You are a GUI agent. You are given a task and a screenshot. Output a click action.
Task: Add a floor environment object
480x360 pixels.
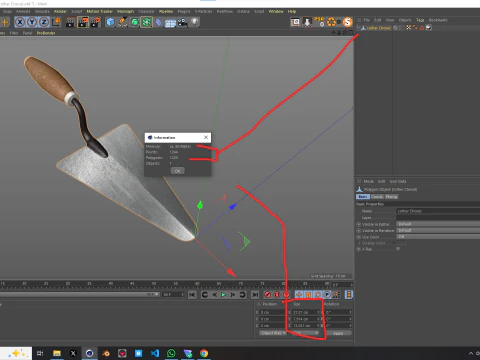click(170, 23)
